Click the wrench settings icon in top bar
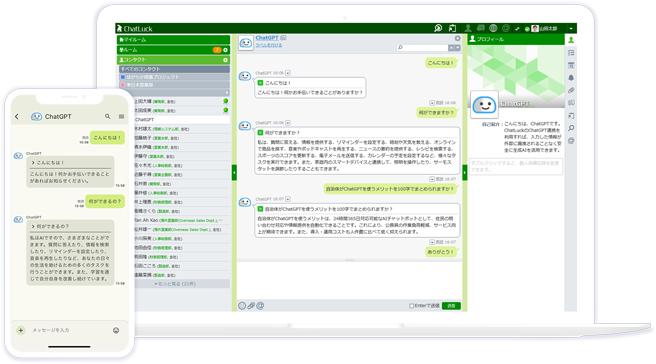Screen dimensions: 656x364 pos(517,28)
